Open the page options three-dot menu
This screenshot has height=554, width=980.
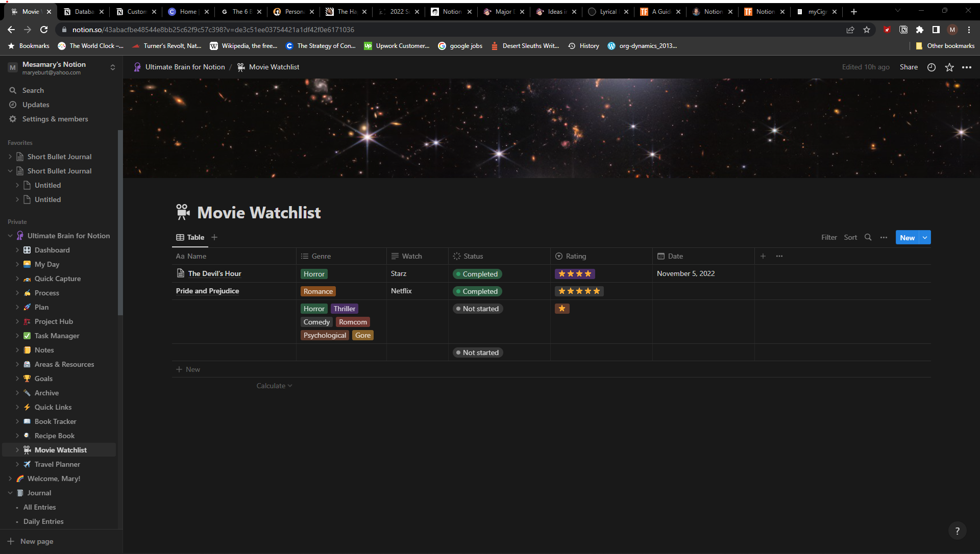pos(967,67)
